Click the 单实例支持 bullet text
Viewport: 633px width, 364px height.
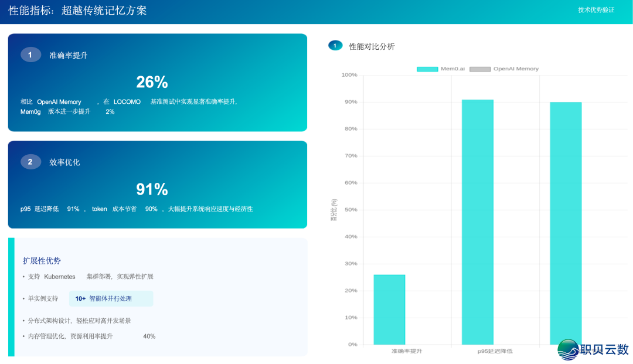[x=43, y=298]
